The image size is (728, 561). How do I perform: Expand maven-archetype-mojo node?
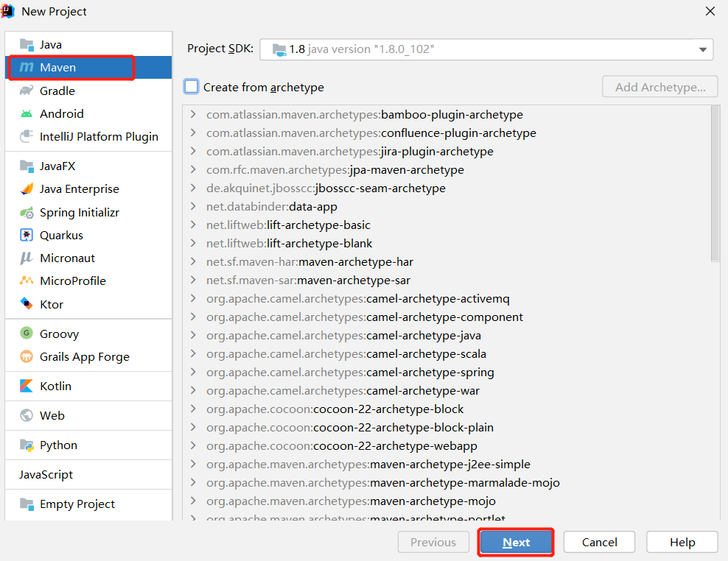[193, 501]
